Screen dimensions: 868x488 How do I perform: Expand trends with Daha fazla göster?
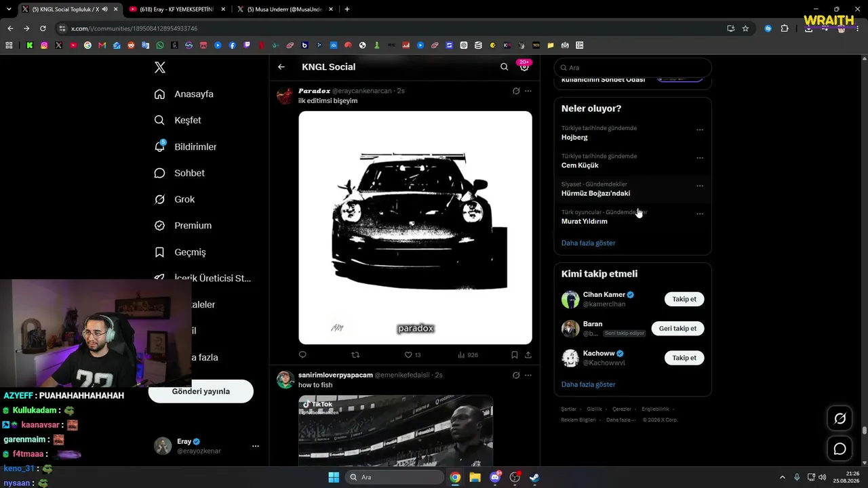(x=589, y=243)
